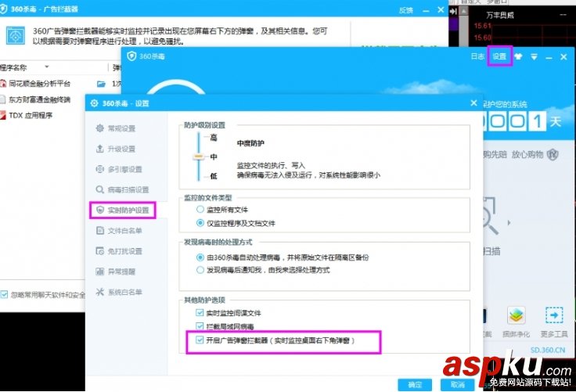Open 免打扰设置 in the settings sidebar
Screen dimensions: 576x392
[124, 251]
